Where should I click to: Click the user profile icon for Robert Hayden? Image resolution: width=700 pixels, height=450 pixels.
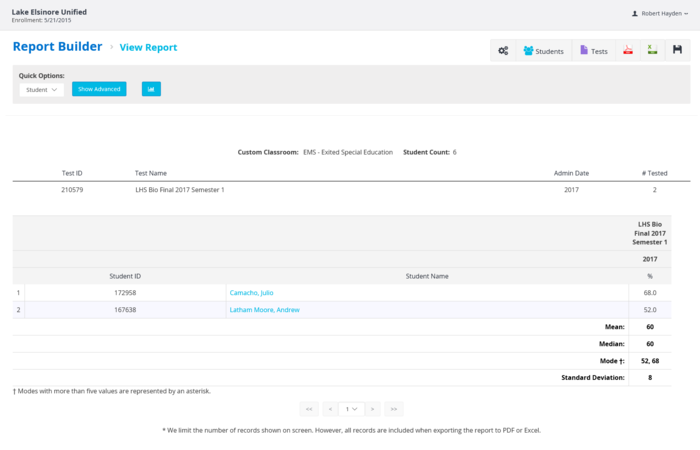635,14
